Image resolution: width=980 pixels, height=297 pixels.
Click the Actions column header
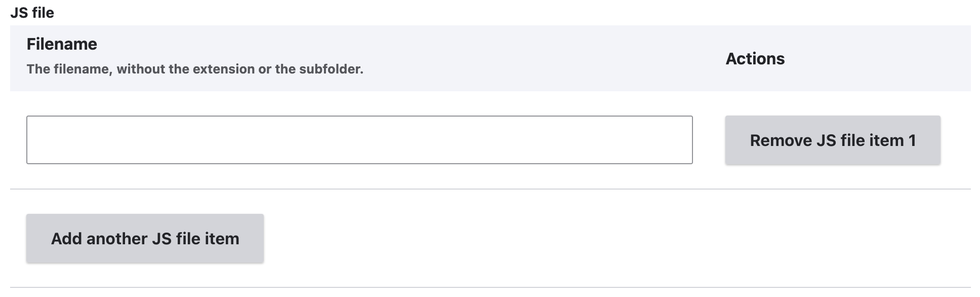coord(755,59)
